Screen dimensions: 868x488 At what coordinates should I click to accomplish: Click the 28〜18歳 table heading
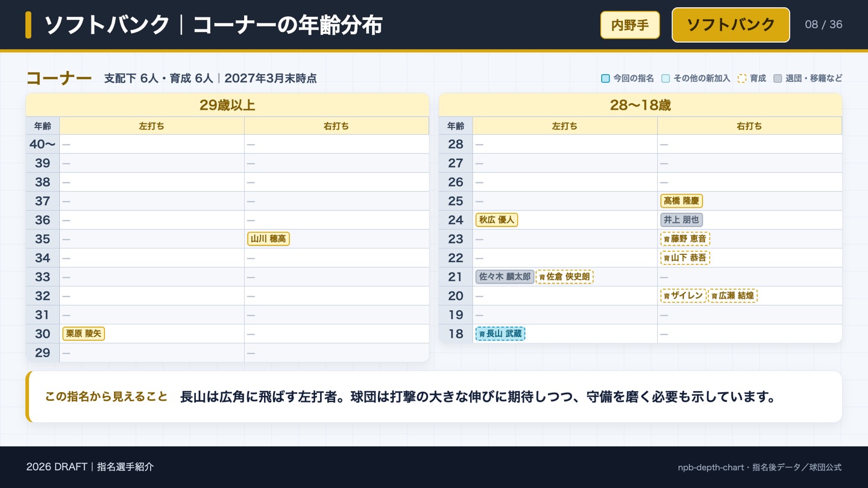640,105
